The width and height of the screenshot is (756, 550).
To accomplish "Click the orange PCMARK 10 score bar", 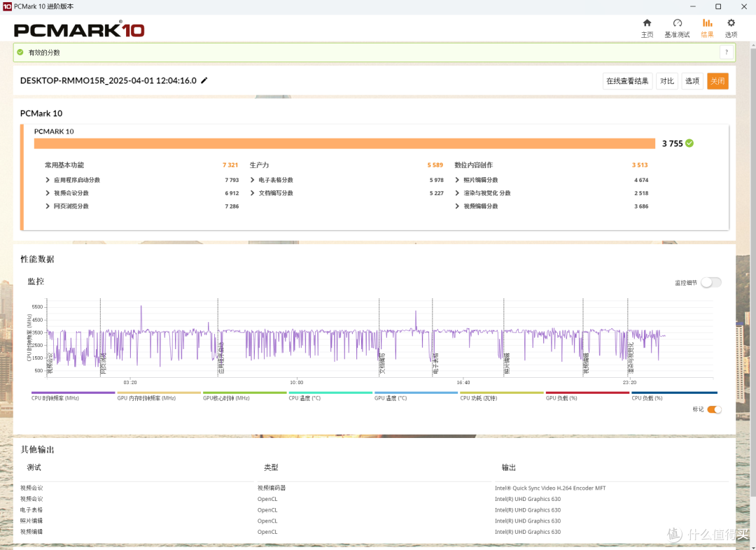I will click(344, 143).
